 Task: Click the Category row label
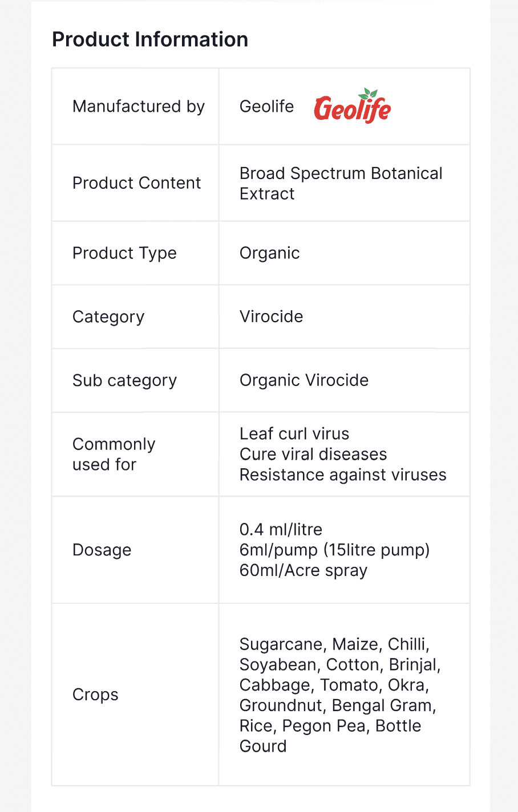(x=108, y=317)
